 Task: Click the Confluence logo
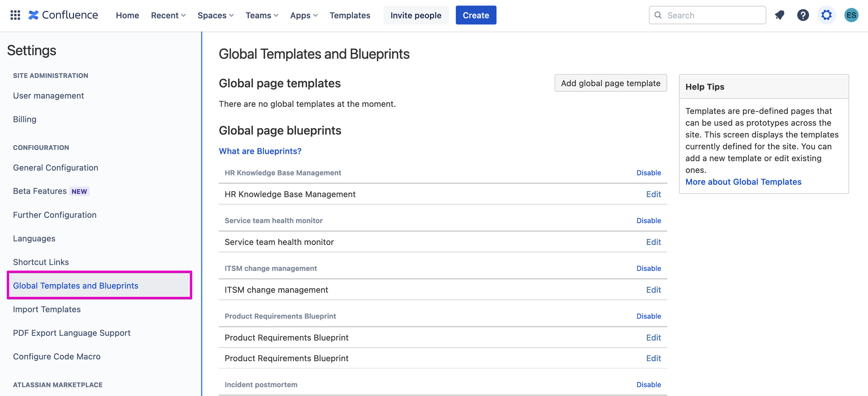click(x=63, y=15)
